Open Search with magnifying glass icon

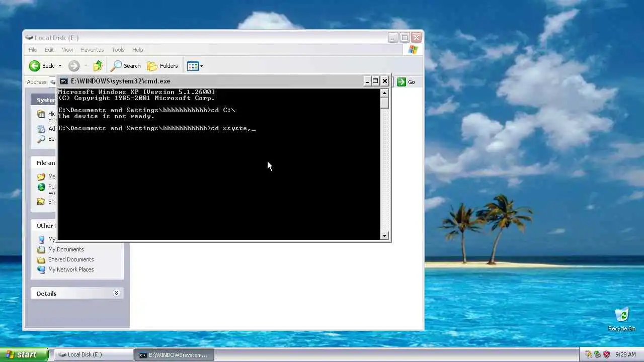tap(116, 66)
